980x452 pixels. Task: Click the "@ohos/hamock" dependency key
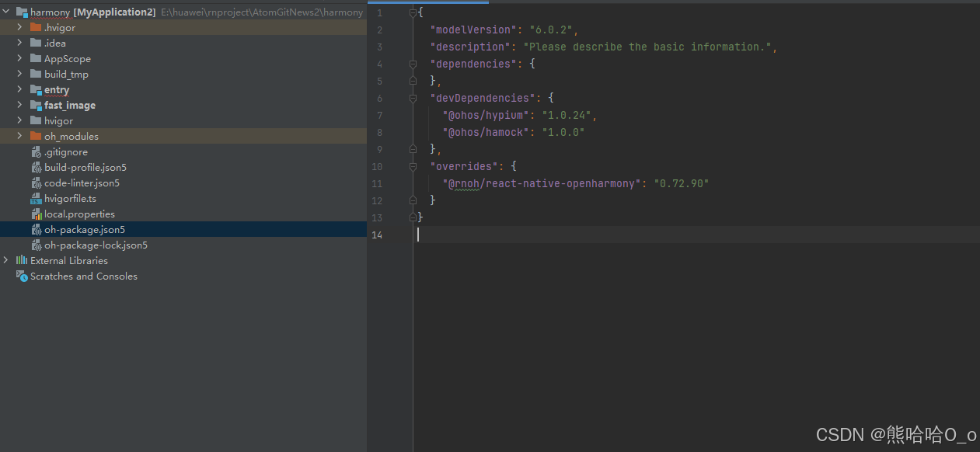486,132
